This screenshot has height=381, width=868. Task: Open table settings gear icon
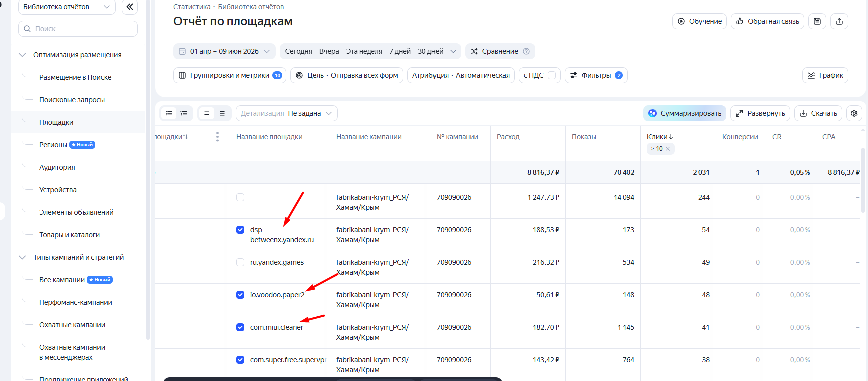click(854, 113)
